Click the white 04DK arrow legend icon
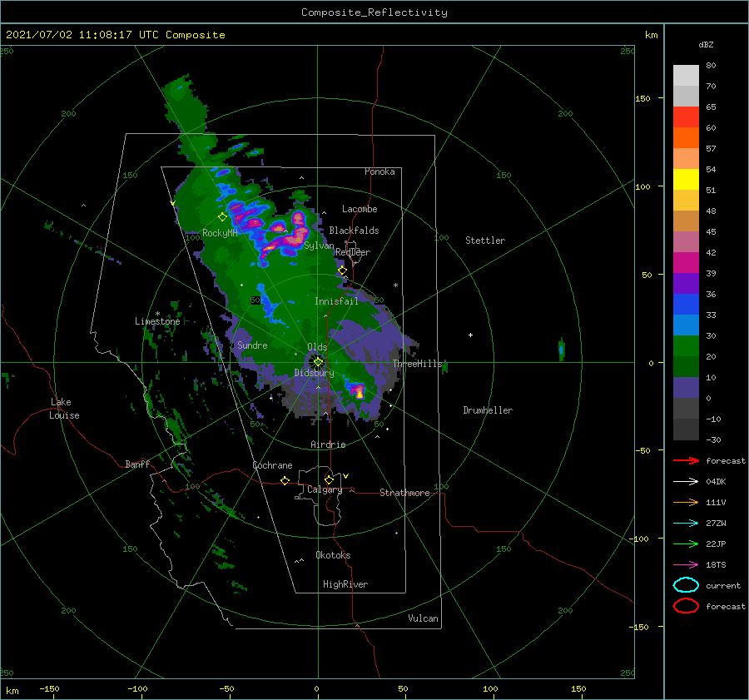Viewport: 749px width, 700px height. click(686, 482)
